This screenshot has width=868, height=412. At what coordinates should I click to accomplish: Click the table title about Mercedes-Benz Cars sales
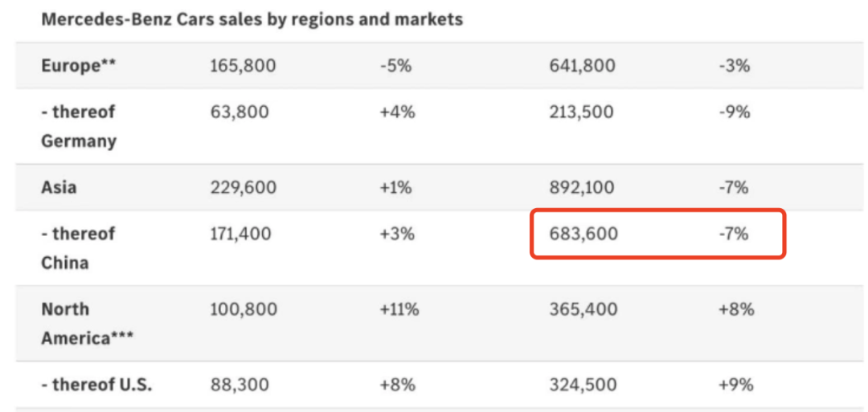coord(252,20)
